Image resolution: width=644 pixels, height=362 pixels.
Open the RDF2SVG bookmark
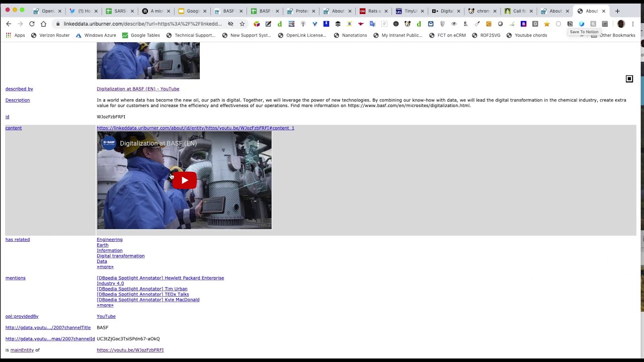pos(486,35)
